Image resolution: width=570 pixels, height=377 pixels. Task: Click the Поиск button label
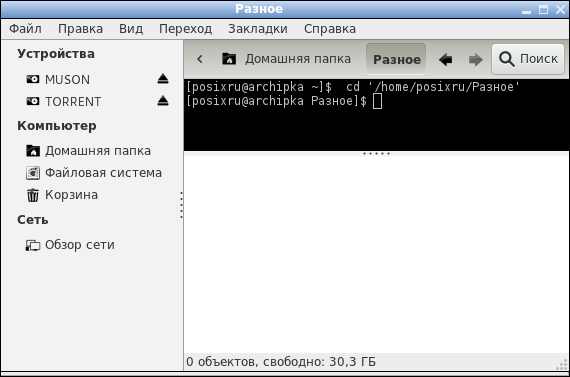[539, 59]
